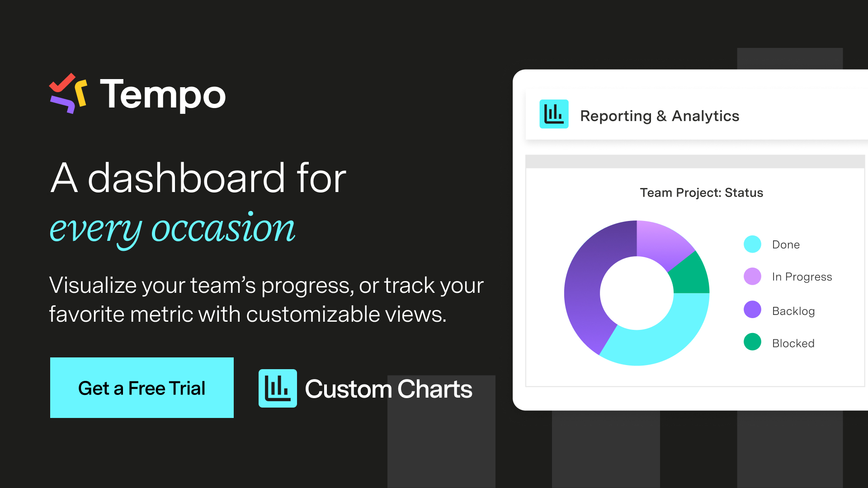868x488 pixels.
Task: Select the purple Backlog legend dot
Action: pyautogui.click(x=752, y=310)
